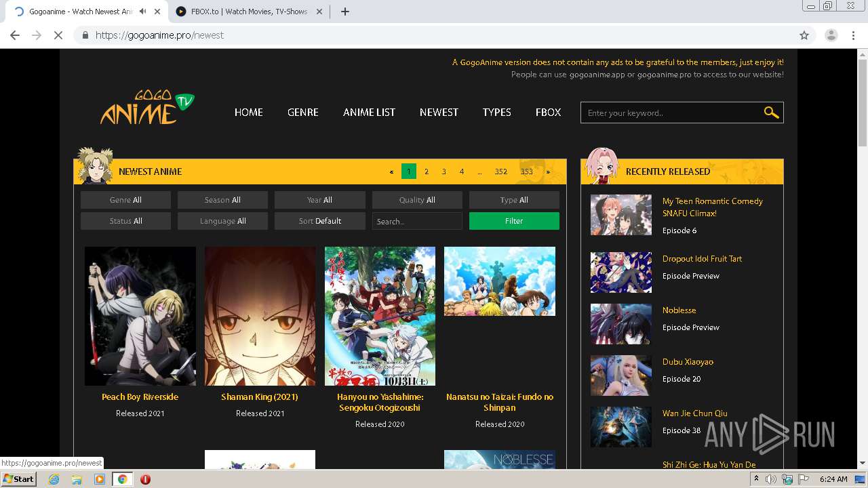The width and height of the screenshot is (868, 488).
Task: Open Chrome three-dot menu
Action: [x=852, y=35]
